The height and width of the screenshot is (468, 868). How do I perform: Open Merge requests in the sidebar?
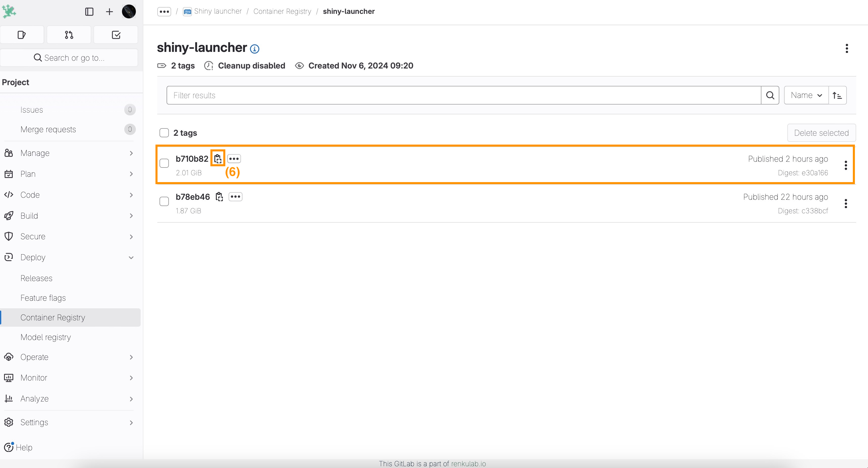70,129
